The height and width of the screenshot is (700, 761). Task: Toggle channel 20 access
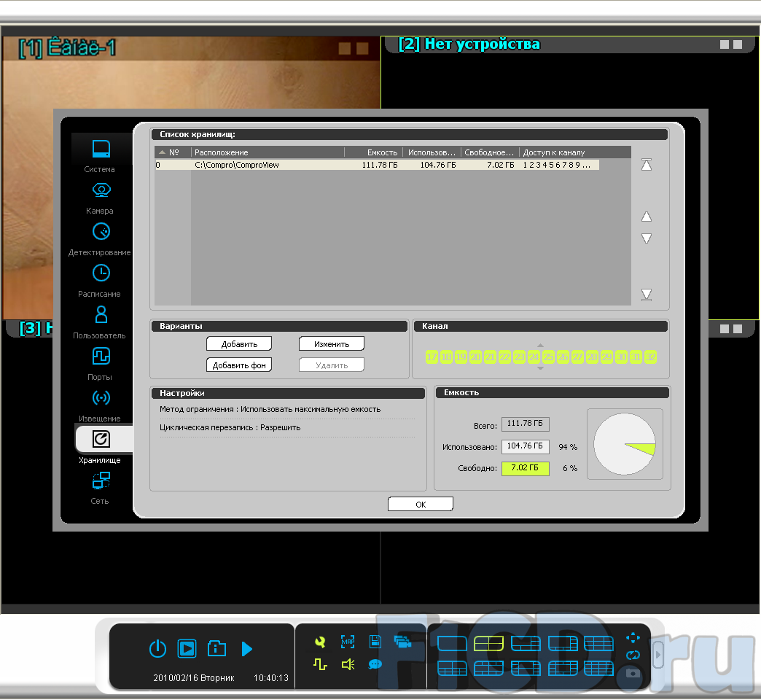(x=475, y=357)
